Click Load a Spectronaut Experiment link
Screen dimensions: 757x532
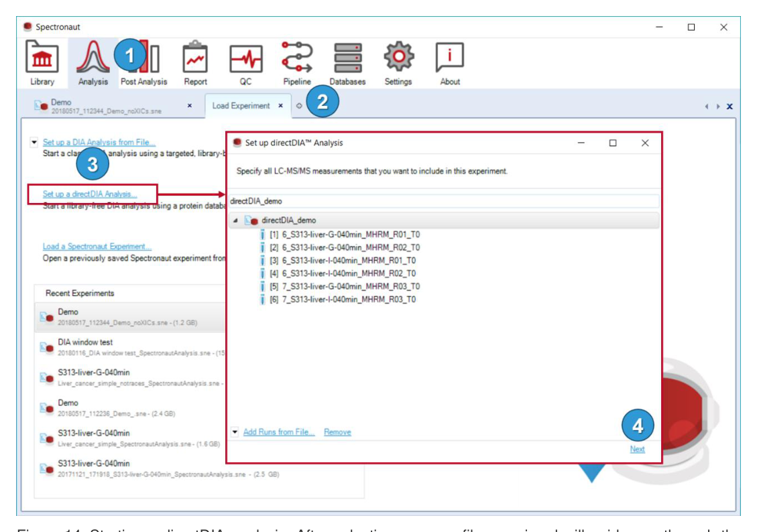[x=97, y=247]
